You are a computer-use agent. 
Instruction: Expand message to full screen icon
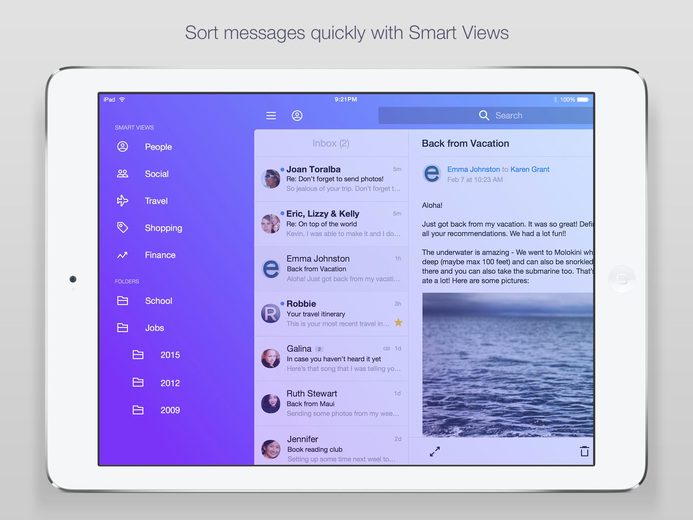[435, 452]
